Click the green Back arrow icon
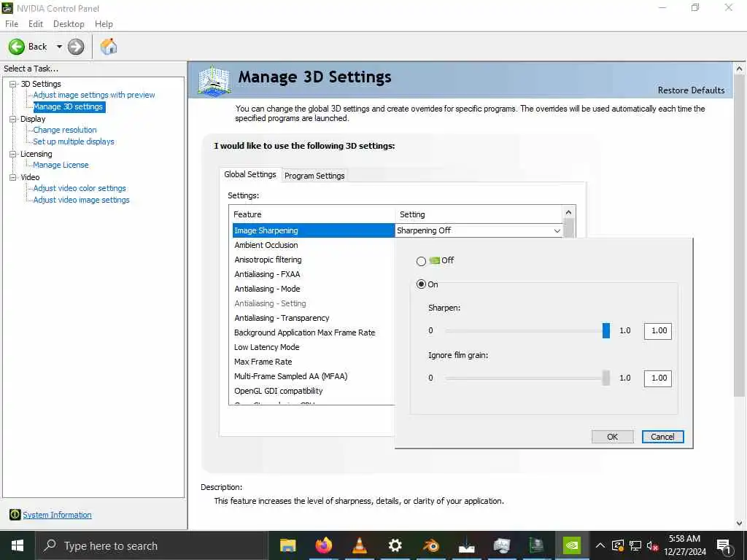 17,47
